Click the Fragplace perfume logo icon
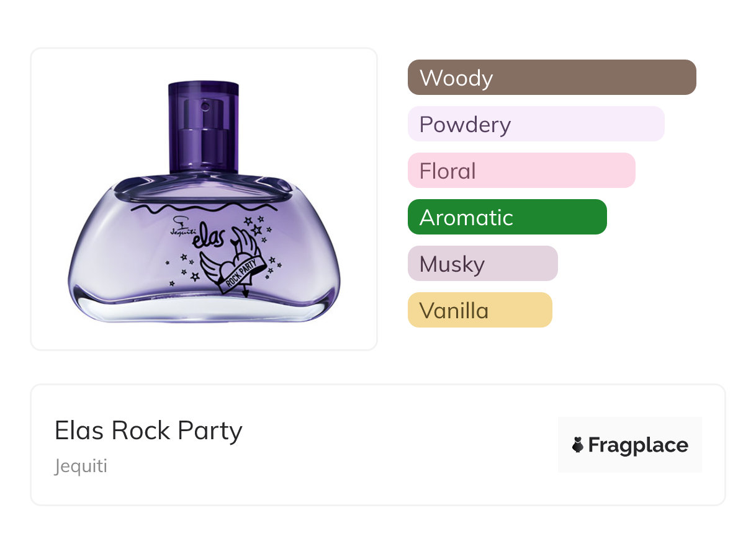The width and height of the screenshot is (756, 536). [578, 445]
